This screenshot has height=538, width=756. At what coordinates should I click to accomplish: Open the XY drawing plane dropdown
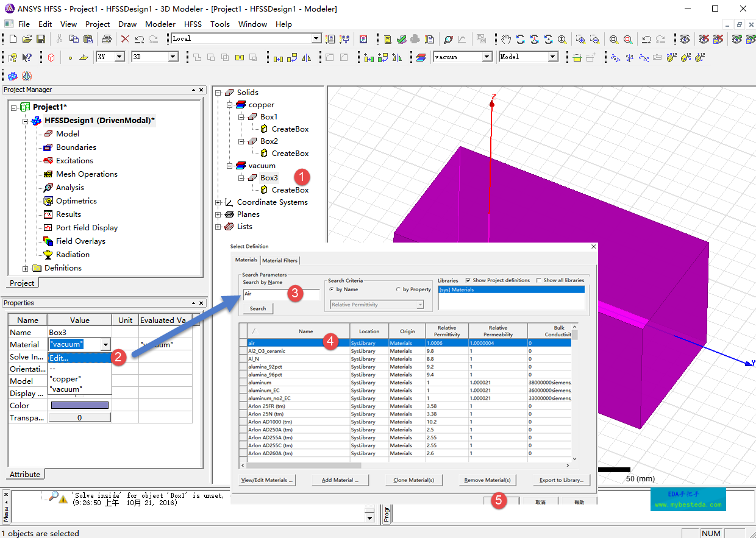click(x=119, y=57)
